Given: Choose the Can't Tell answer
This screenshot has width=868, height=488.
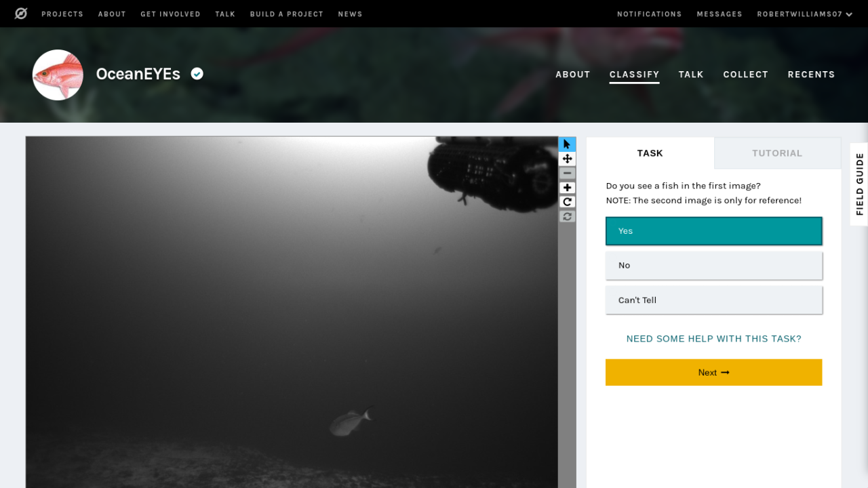Looking at the screenshot, I should (713, 300).
